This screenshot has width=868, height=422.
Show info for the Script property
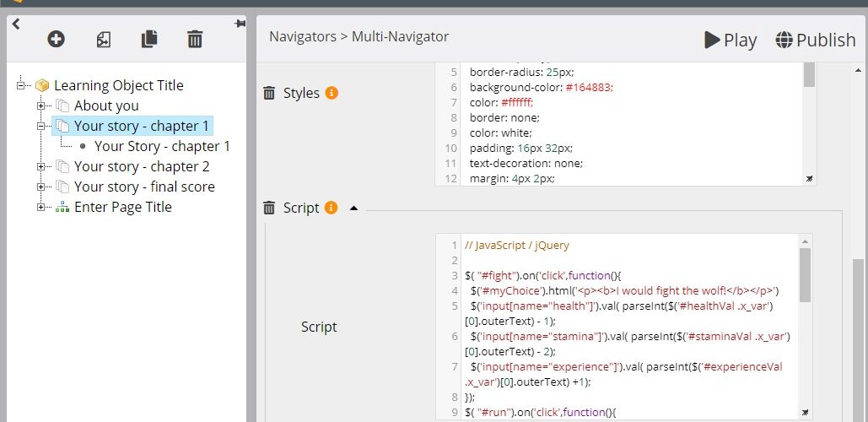point(331,208)
